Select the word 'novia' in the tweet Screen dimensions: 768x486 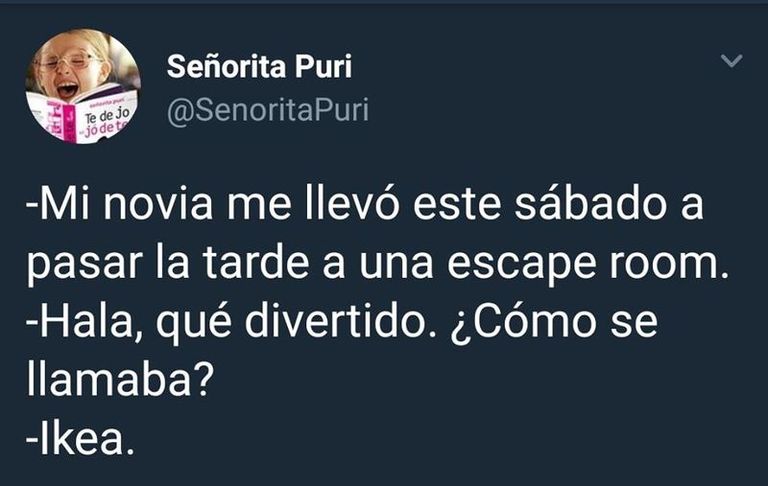pyautogui.click(x=158, y=203)
